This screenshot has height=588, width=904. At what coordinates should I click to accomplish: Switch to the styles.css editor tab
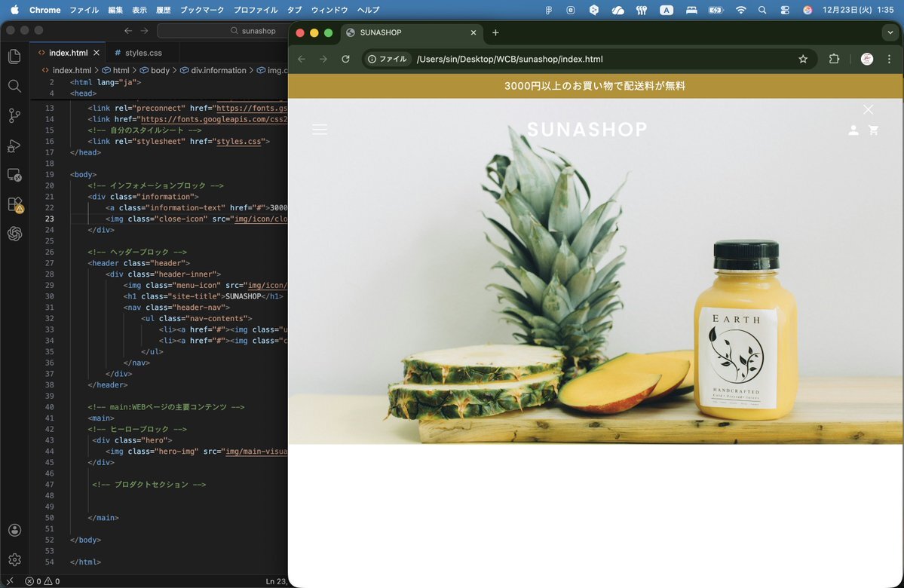click(142, 53)
